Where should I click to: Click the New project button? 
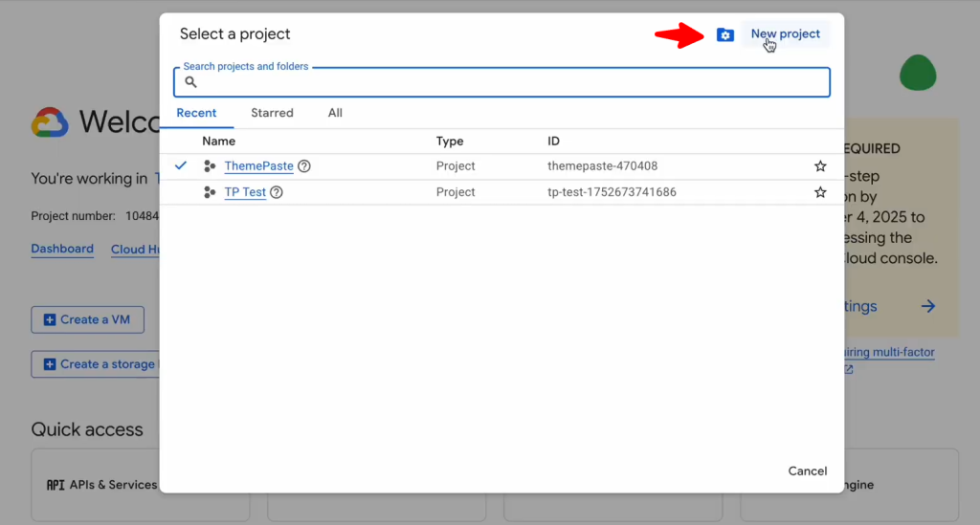[785, 34]
